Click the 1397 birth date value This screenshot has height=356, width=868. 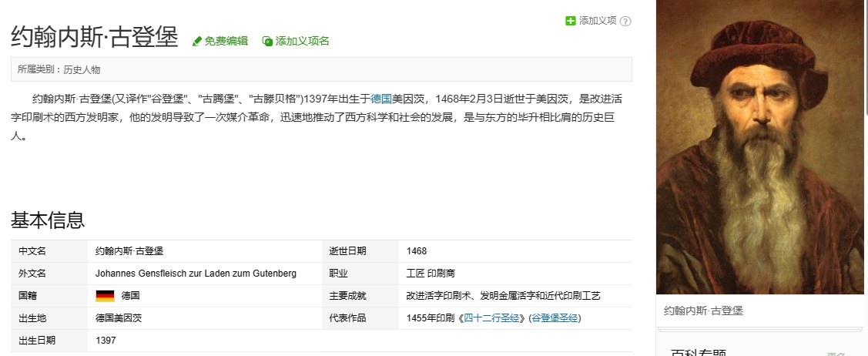106,341
